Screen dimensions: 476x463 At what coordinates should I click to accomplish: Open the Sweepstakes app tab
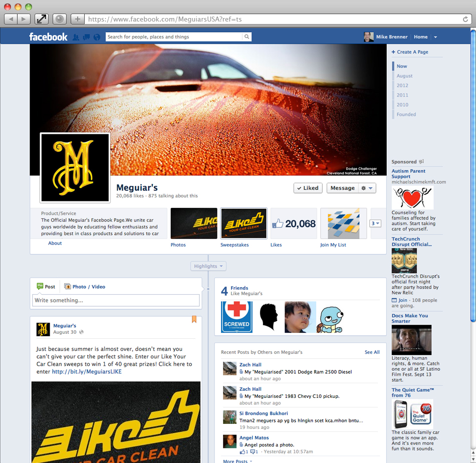point(244,223)
